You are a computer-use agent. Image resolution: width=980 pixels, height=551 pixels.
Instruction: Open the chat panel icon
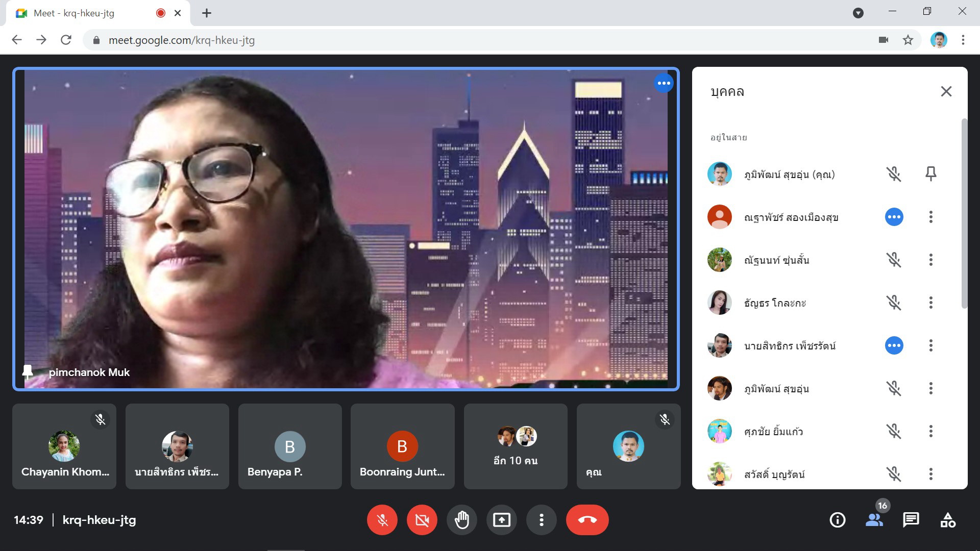911,520
